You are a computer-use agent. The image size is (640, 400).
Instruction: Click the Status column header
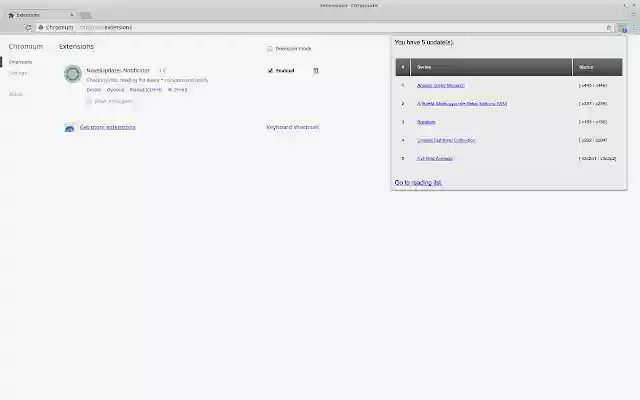[x=598, y=67]
